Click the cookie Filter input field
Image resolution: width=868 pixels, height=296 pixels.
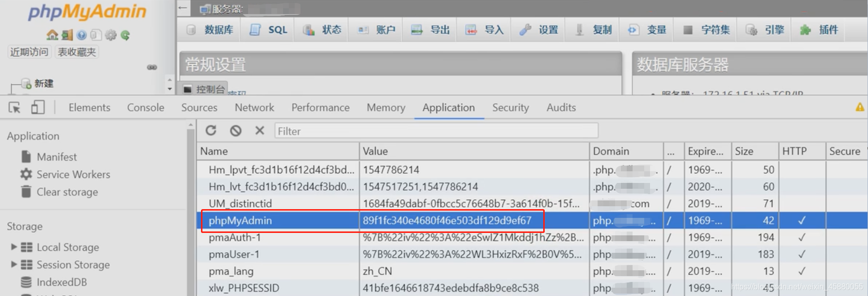point(436,131)
